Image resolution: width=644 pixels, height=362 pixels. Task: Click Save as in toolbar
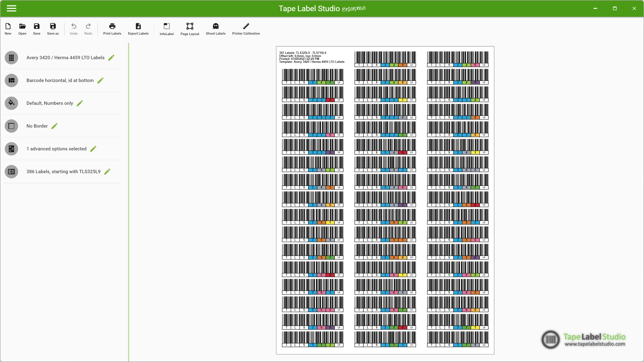[x=53, y=29]
